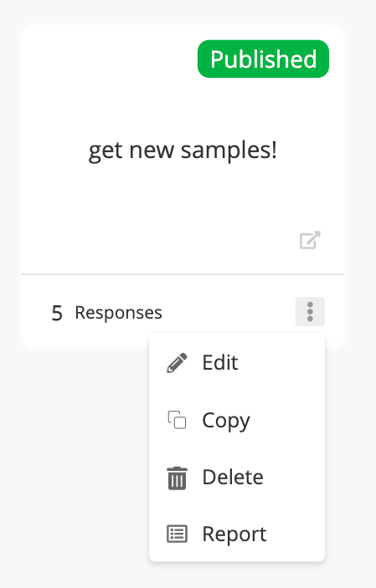The height and width of the screenshot is (588, 376).
Task: Click the response count number 5
Action: pyautogui.click(x=57, y=313)
